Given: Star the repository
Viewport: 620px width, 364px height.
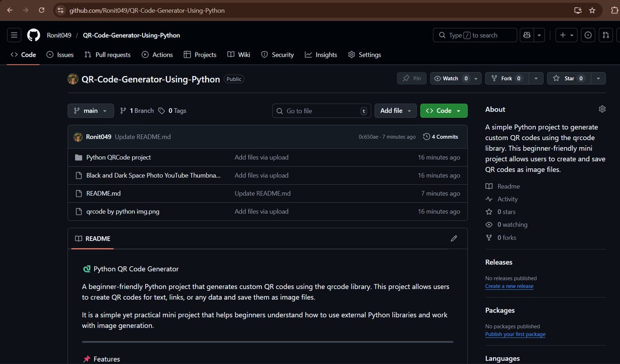Looking at the screenshot, I should tap(568, 78).
